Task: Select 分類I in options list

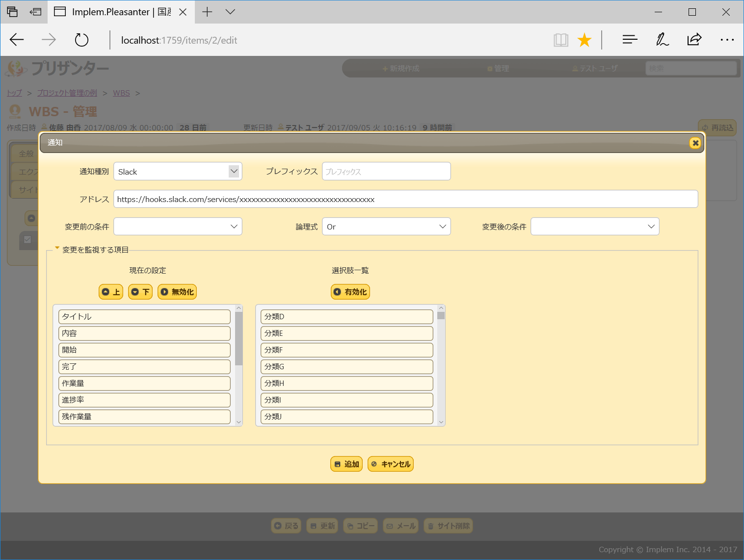Action: (x=347, y=400)
